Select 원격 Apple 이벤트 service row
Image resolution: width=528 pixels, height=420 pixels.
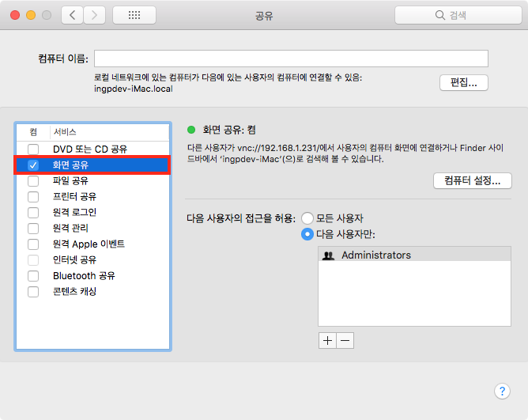point(92,244)
